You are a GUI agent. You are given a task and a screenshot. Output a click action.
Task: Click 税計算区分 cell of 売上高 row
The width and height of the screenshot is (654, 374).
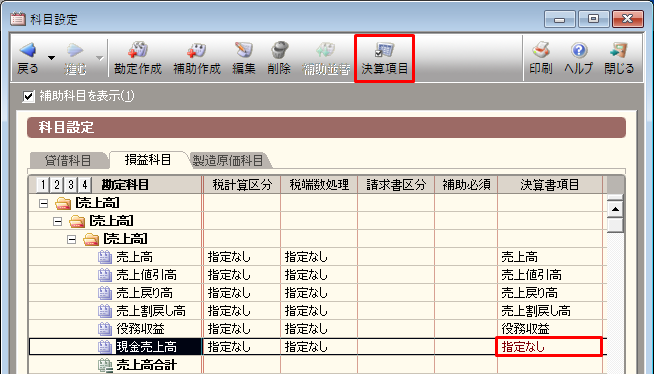pyautogui.click(x=242, y=257)
